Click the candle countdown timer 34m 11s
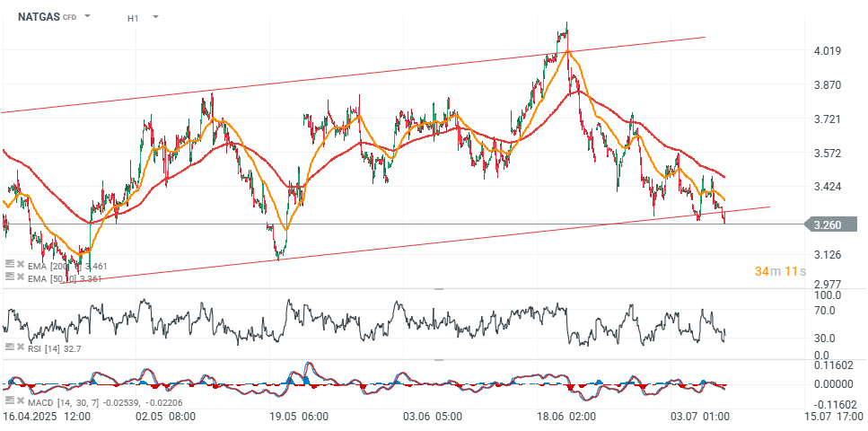This screenshot has height=431, width=868. tap(780, 271)
